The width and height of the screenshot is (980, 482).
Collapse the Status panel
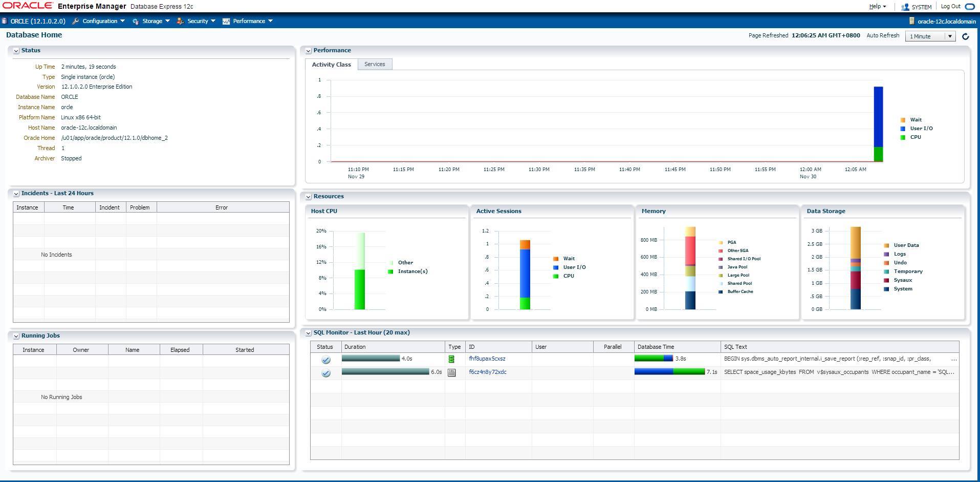point(16,51)
